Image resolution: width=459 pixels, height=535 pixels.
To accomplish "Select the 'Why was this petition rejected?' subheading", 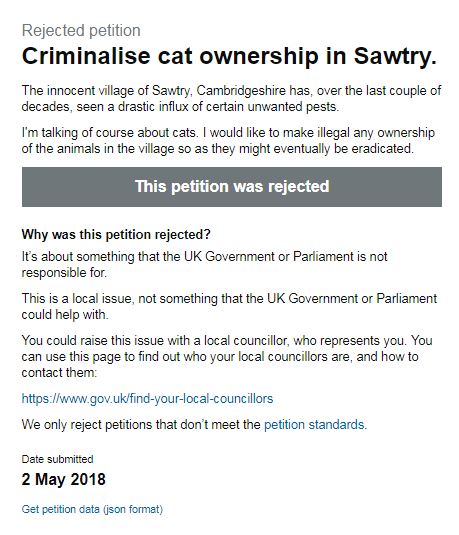I will [x=116, y=234].
